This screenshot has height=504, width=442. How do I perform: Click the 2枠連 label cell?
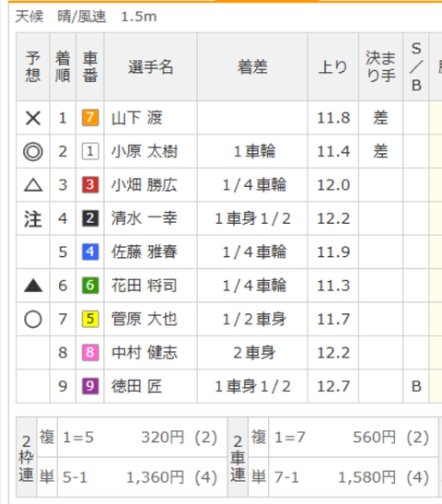(27, 457)
